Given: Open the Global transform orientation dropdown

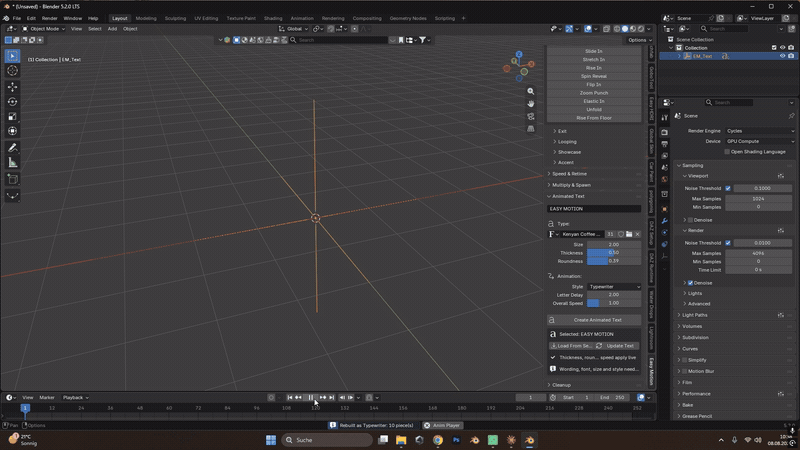Looking at the screenshot, I should [293, 29].
